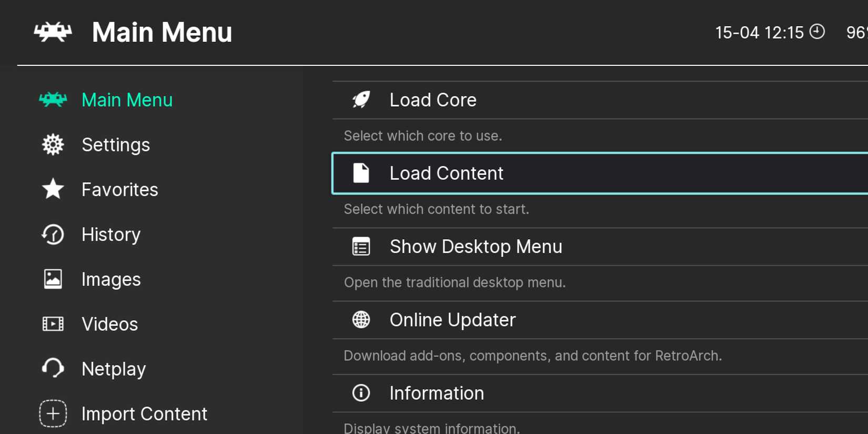Click the Import Content plus icon
Screen dimensions: 868x434
click(53, 413)
